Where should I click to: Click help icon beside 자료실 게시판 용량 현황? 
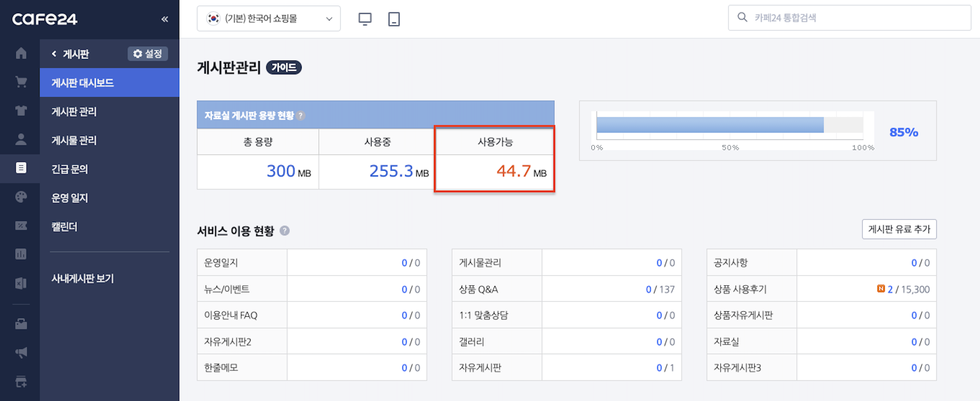click(300, 116)
